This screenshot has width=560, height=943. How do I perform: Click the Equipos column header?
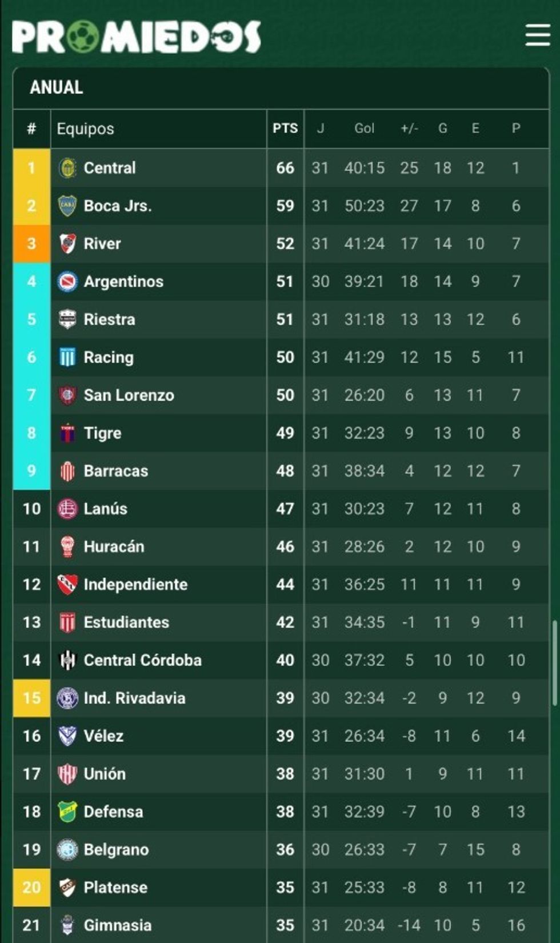pos(85,129)
